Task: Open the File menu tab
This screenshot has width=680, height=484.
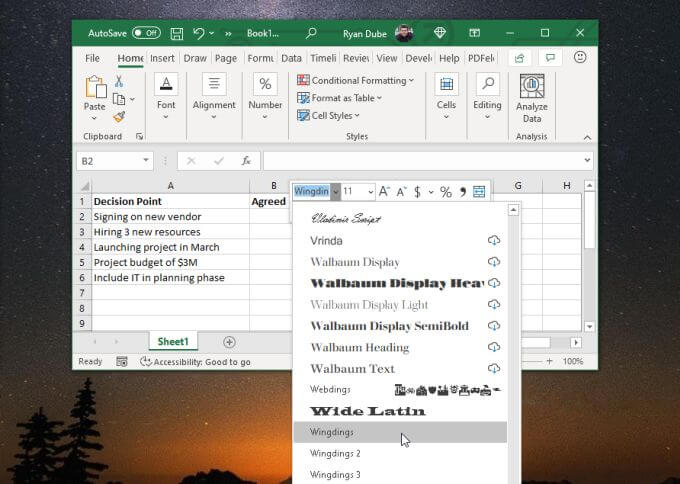Action: pos(93,58)
